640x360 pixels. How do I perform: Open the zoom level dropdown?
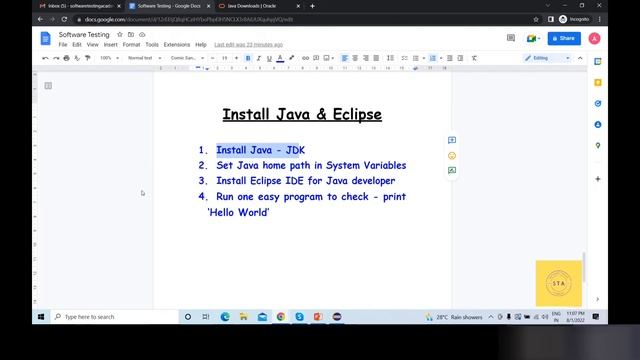point(109,58)
